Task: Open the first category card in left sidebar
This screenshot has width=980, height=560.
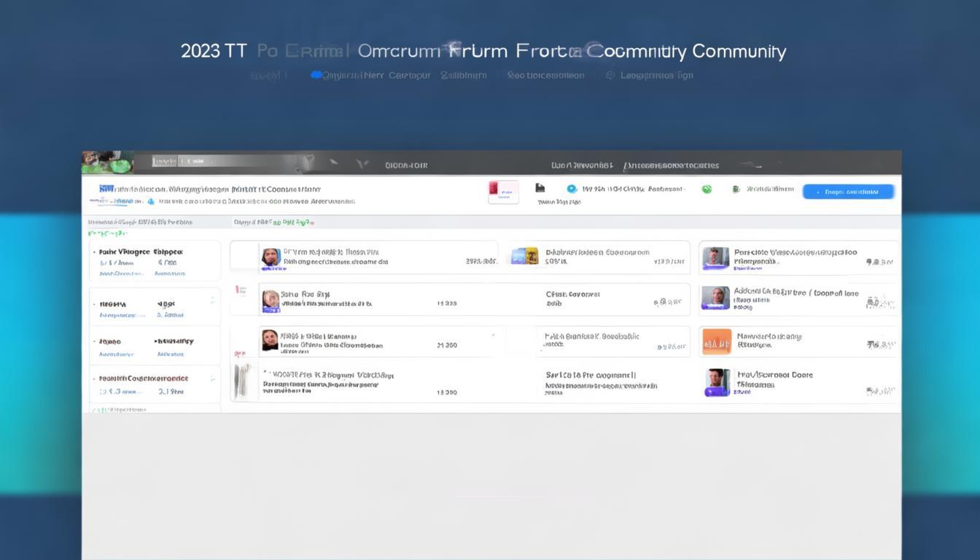Action: pyautogui.click(x=155, y=261)
